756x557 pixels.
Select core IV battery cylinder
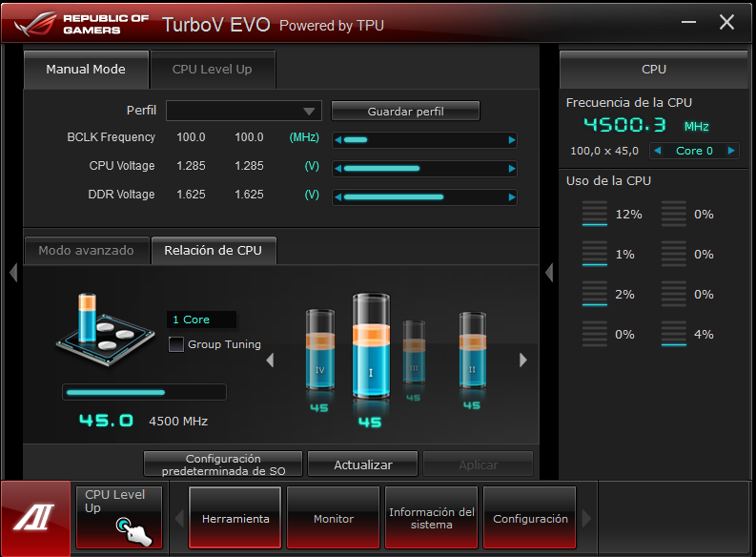tap(320, 349)
